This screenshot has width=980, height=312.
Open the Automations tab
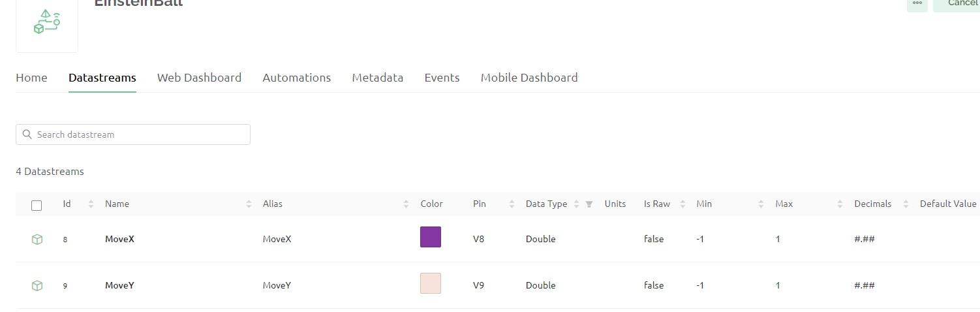(x=296, y=78)
